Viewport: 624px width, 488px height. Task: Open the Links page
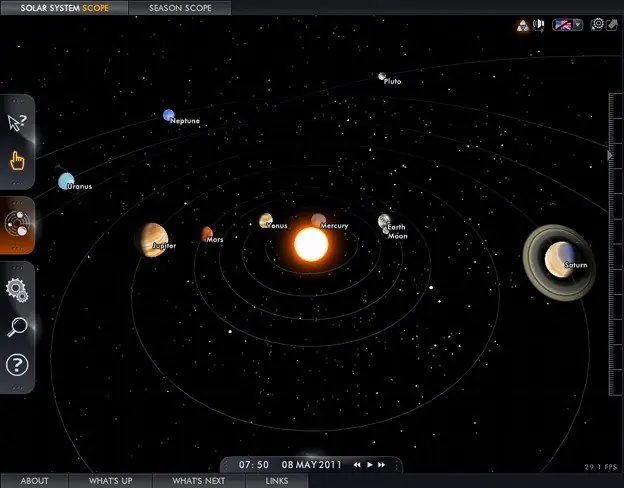pos(277,481)
